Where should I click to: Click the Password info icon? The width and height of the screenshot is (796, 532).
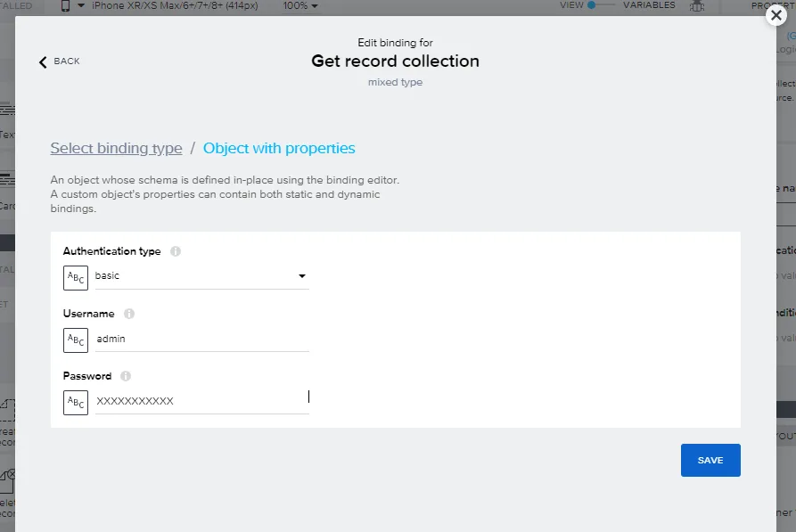[x=126, y=376]
